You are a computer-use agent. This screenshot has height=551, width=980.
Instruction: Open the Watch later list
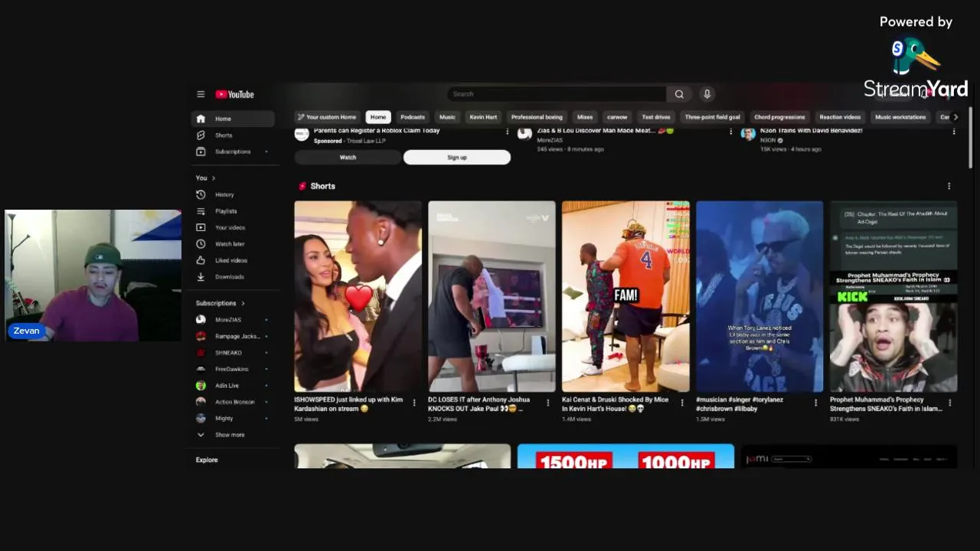(x=233, y=244)
